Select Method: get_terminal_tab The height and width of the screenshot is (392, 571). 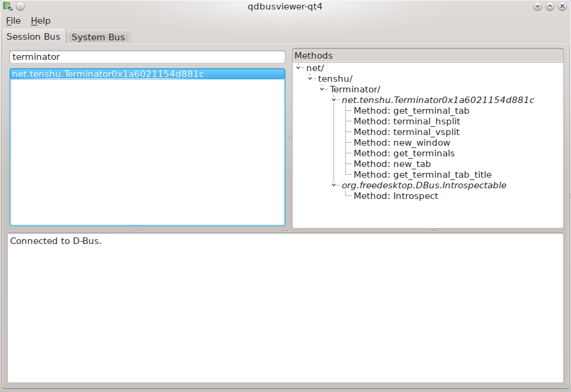point(411,111)
